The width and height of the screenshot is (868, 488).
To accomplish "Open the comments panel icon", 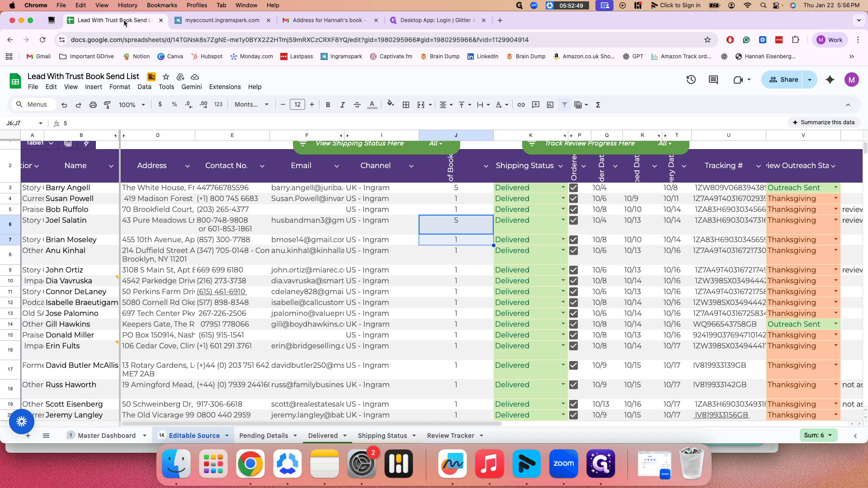I will point(713,80).
